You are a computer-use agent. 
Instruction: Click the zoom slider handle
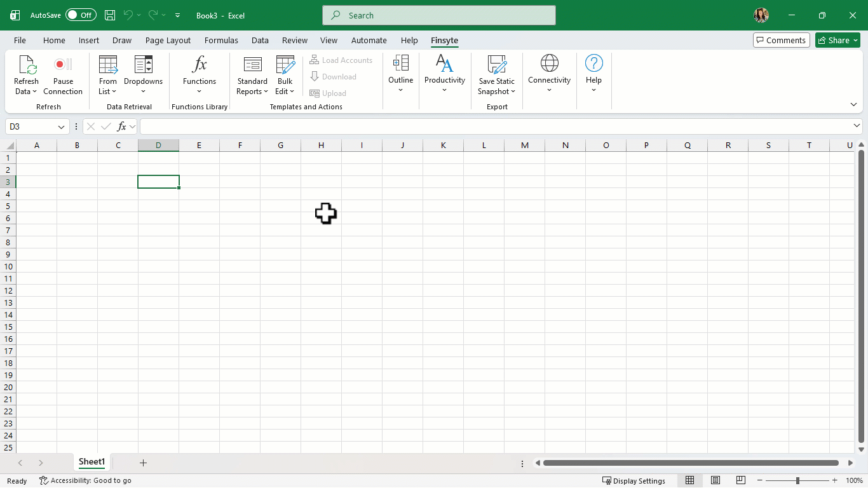pyautogui.click(x=797, y=480)
